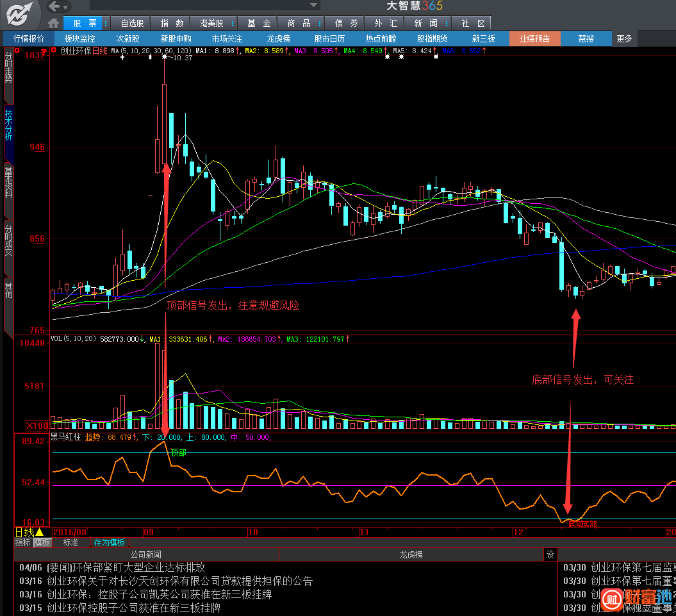Click the VOL(5,10,20) indicator label
This screenshot has width=676, height=616.
[73, 339]
